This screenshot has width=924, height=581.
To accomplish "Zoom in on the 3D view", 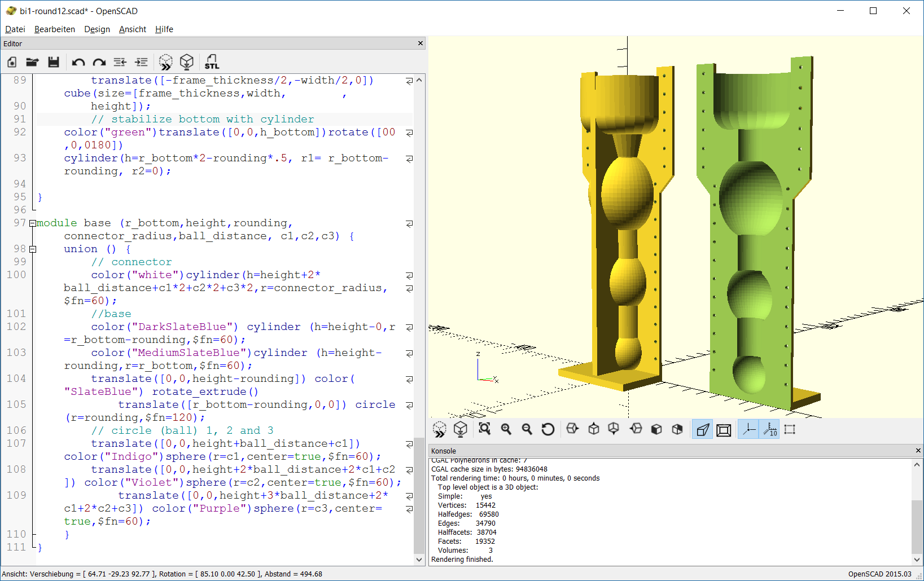I will (506, 429).
